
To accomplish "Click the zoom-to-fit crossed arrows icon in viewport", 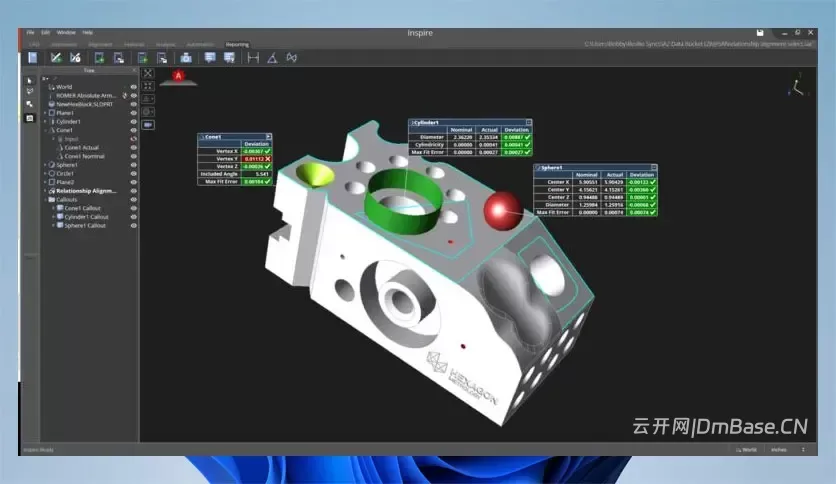I will tap(148, 73).
